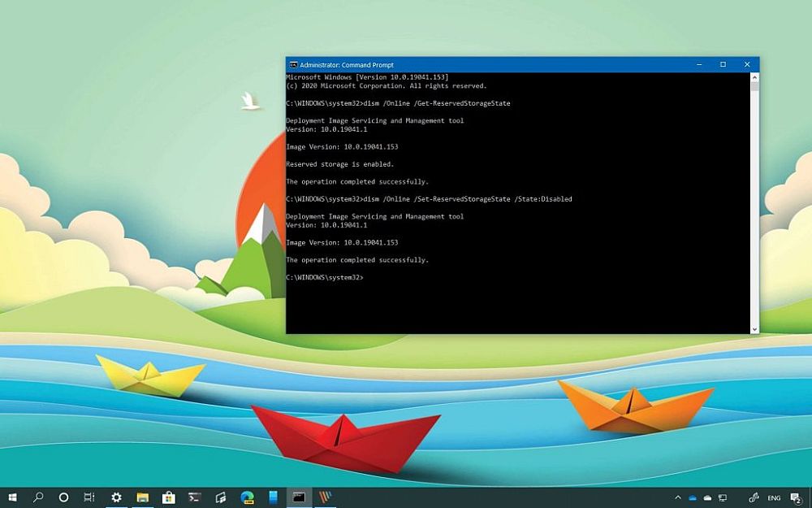Open Command Prompt system menu icon
This screenshot has width=812, height=508.
point(293,65)
